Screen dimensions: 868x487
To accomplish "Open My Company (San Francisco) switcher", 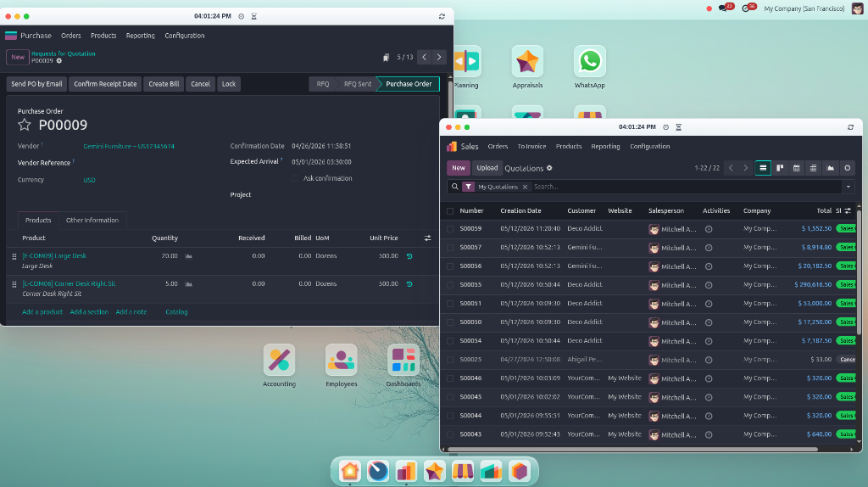I will [804, 8].
